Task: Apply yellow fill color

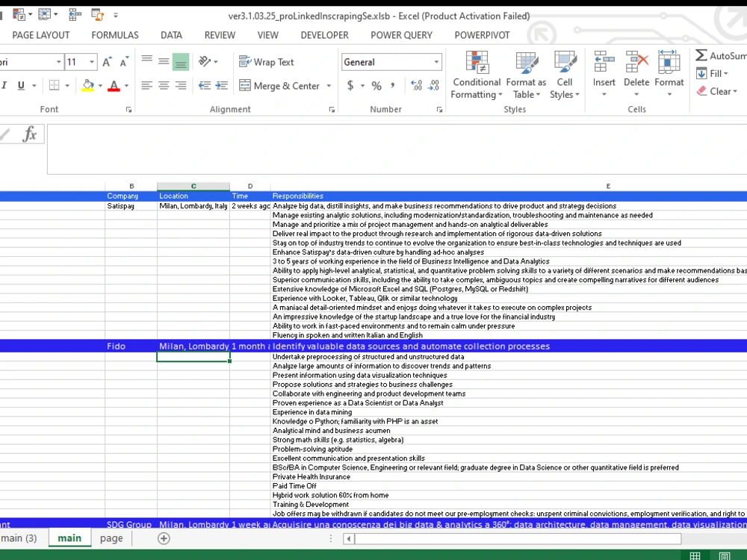Action: [87, 86]
